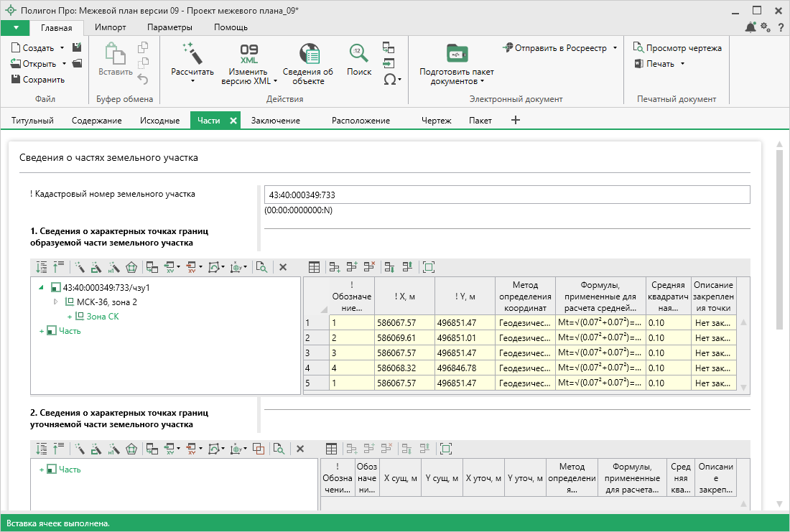Open Сведения об объекте in the ribbon
The height and width of the screenshot is (532, 790).
pos(308,54)
